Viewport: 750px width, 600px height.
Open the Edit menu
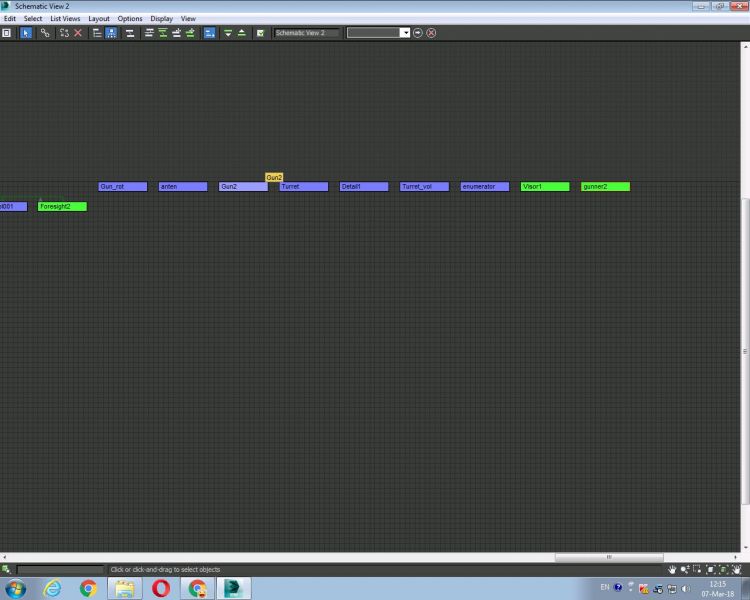[10, 19]
